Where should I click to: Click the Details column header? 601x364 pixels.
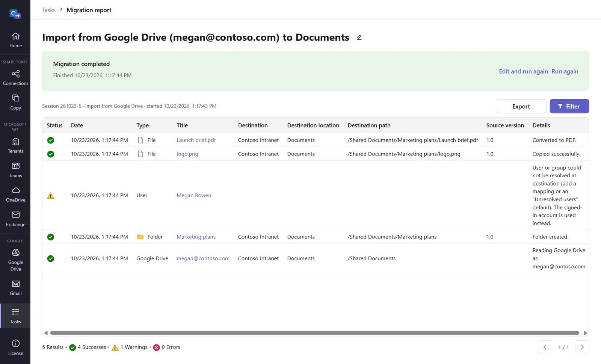pos(541,125)
